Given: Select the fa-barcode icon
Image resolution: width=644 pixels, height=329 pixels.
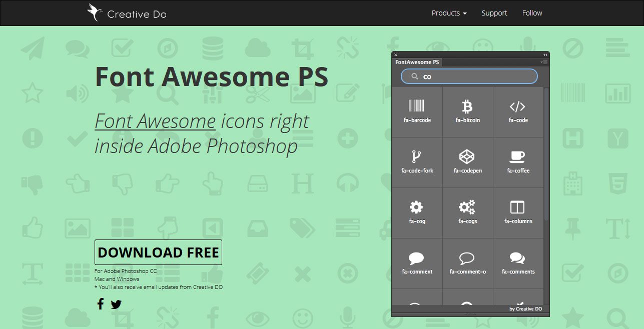Looking at the screenshot, I should (417, 110).
